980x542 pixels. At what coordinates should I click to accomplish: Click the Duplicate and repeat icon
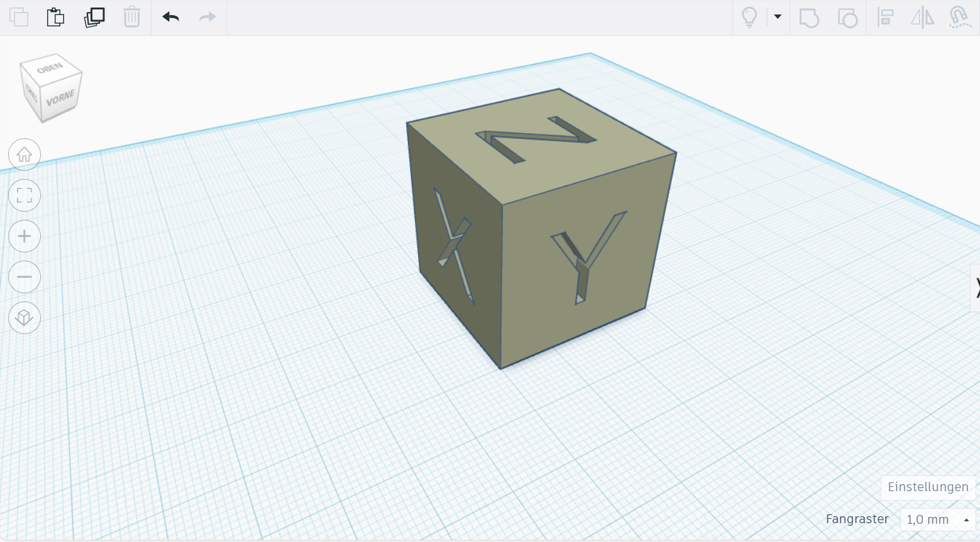[x=94, y=17]
